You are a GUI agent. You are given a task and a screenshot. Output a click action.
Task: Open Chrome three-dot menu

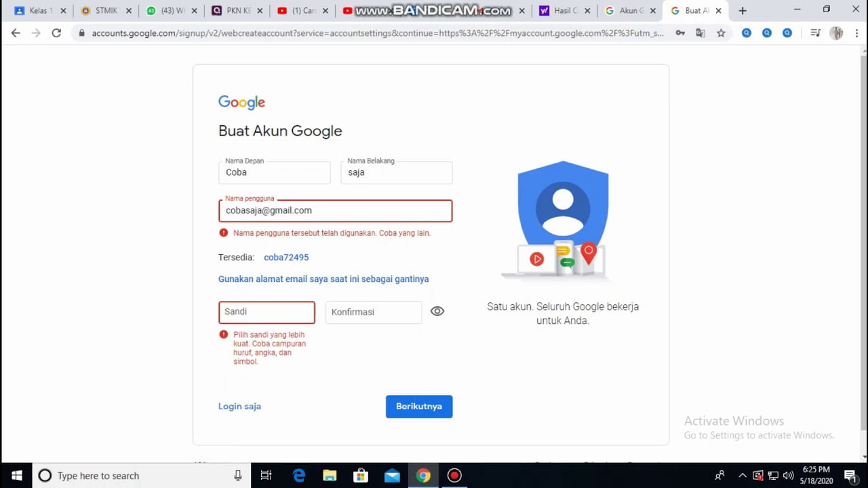pyautogui.click(x=856, y=33)
